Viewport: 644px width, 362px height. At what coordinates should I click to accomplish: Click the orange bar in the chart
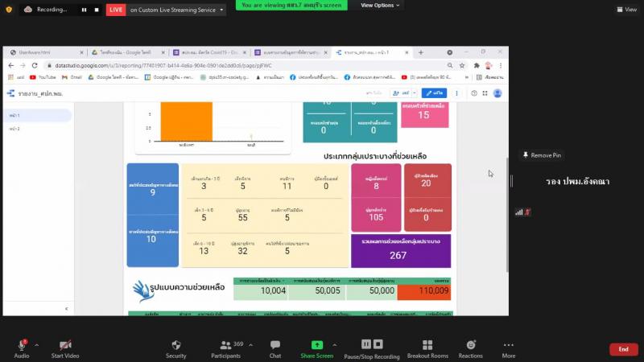coord(187,121)
